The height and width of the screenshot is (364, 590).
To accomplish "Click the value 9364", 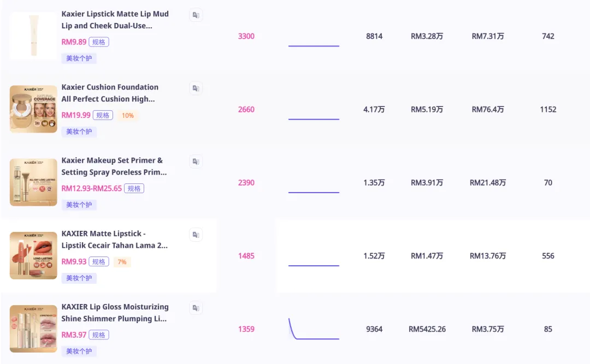I will coord(374,329).
